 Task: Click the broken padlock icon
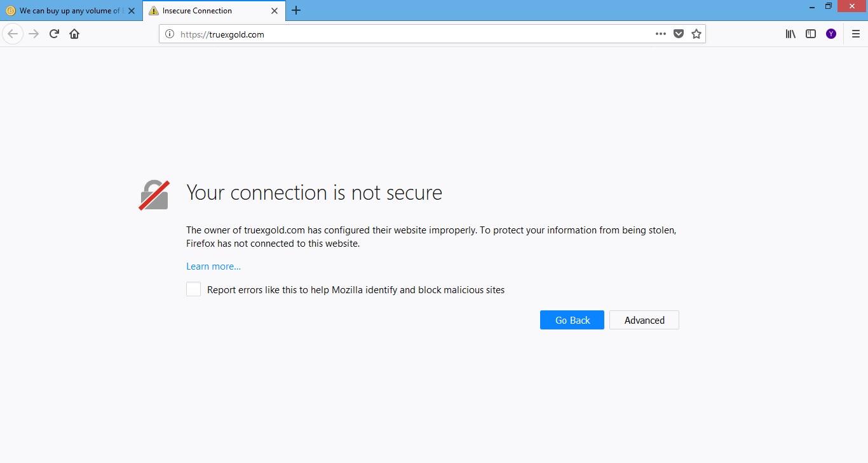point(154,195)
